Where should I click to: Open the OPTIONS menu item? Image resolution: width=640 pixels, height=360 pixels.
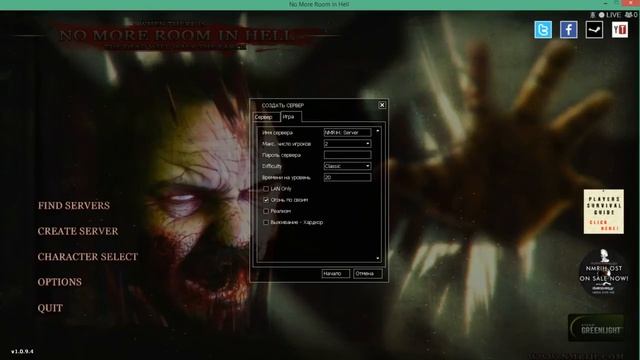pos(60,282)
